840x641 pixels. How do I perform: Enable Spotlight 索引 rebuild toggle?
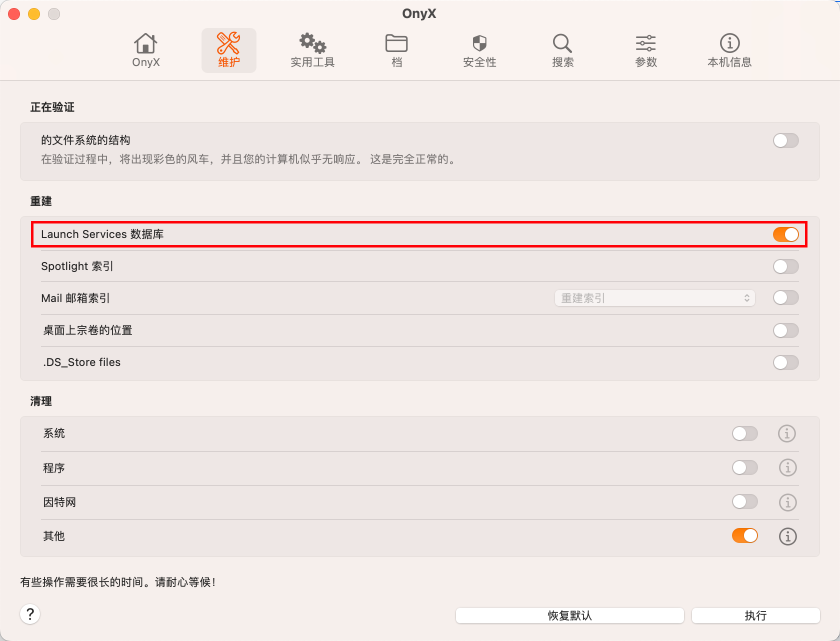pos(785,266)
